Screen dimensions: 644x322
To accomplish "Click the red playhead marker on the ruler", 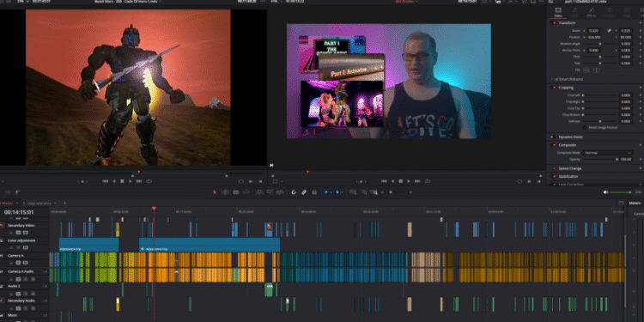I will point(154,209).
